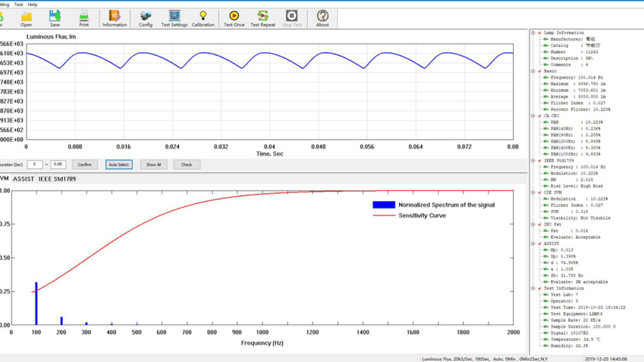Open the Help menu

pyautogui.click(x=33, y=4)
